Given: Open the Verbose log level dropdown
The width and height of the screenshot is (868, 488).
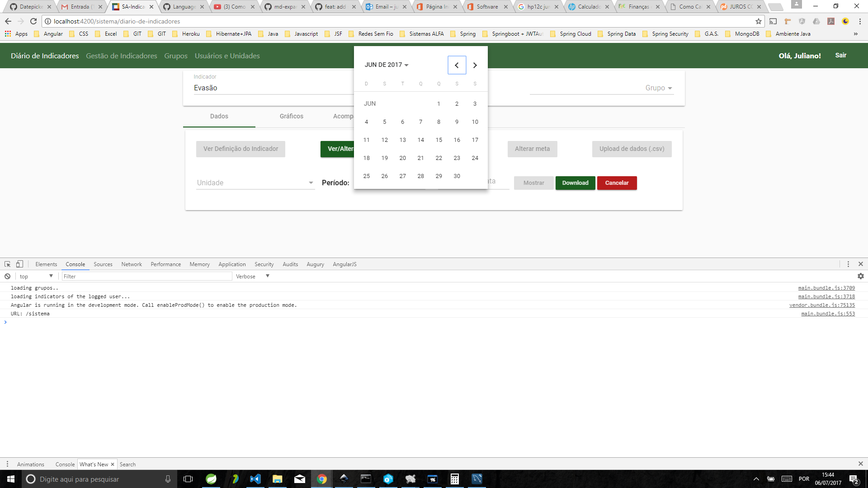Looking at the screenshot, I should [252, 277].
